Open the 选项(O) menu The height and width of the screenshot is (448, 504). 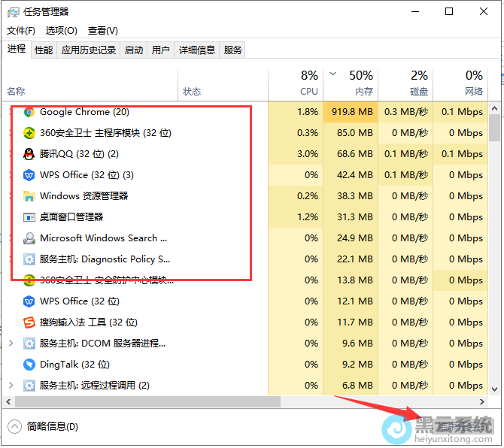coord(61,31)
